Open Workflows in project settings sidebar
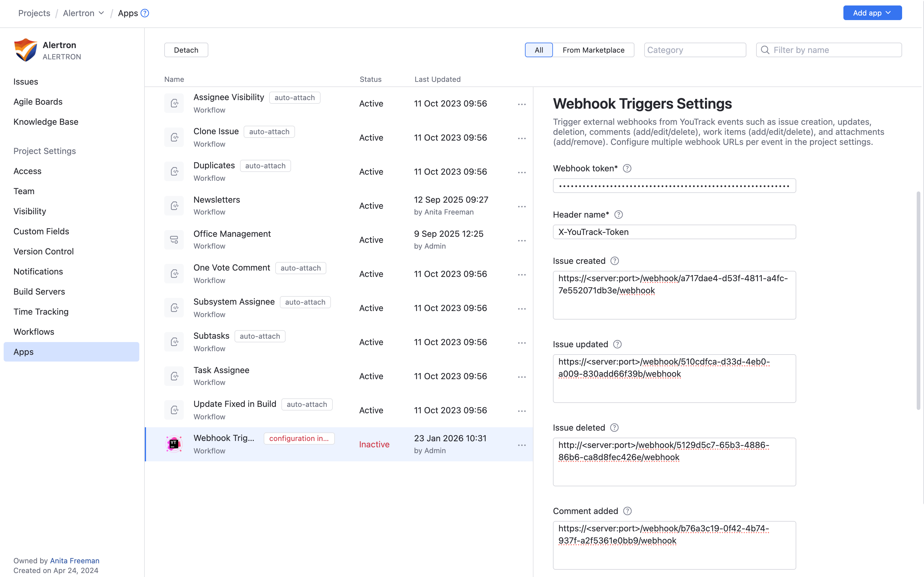 pyautogui.click(x=34, y=332)
